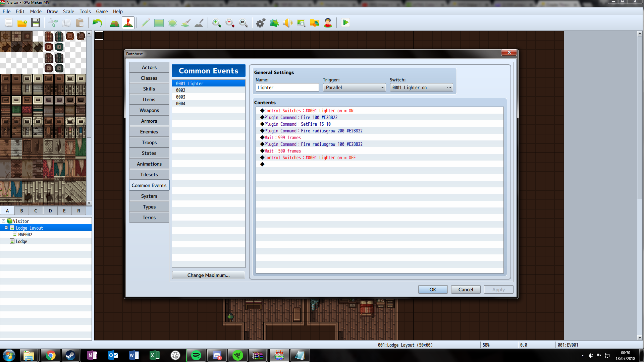Open the Draw menu
Viewport: 644px width, 362px height.
point(52,11)
